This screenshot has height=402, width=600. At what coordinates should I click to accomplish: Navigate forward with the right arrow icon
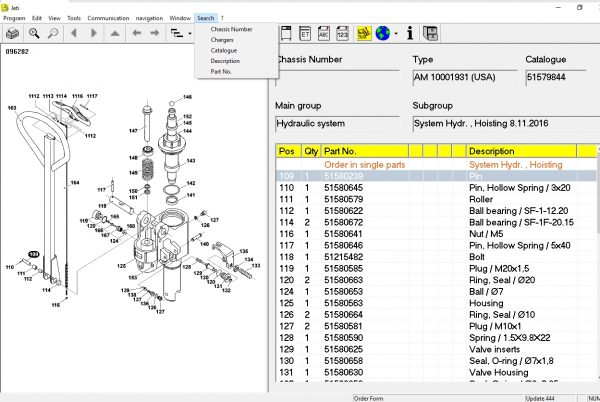[155, 33]
